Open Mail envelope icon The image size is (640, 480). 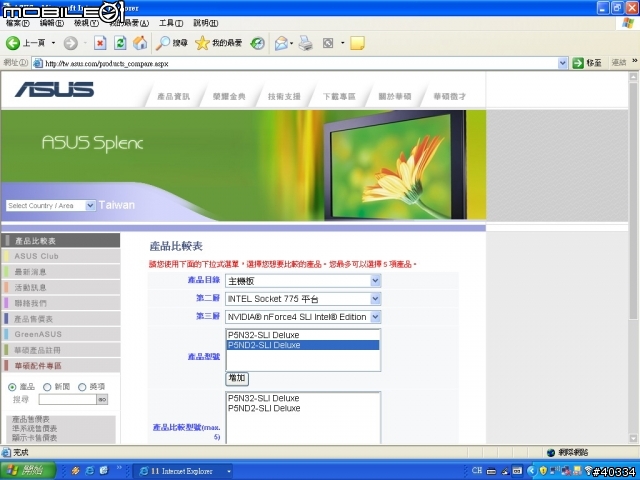click(281, 43)
